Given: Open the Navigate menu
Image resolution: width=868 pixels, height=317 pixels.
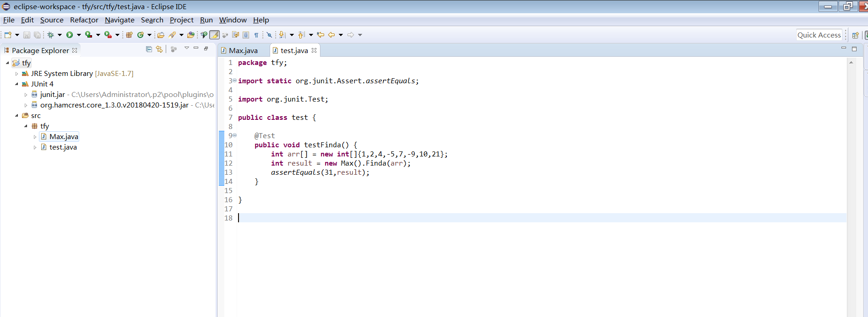Looking at the screenshot, I should tap(119, 20).
